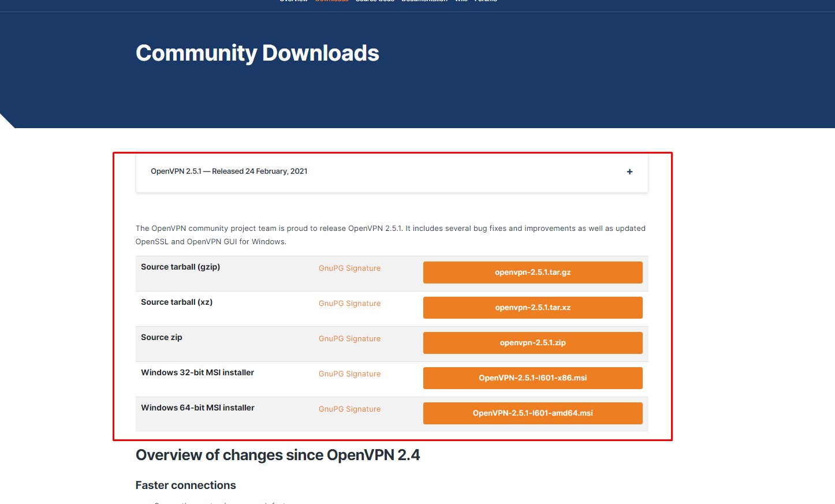Expand the OpenVPN 2.5.1 release accordion plus icon
This screenshot has width=835, height=504.
click(629, 171)
